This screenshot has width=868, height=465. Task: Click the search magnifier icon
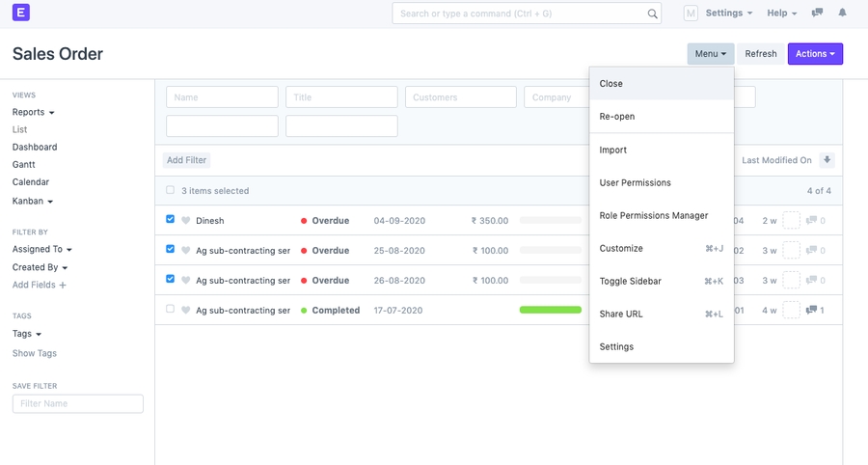point(653,14)
